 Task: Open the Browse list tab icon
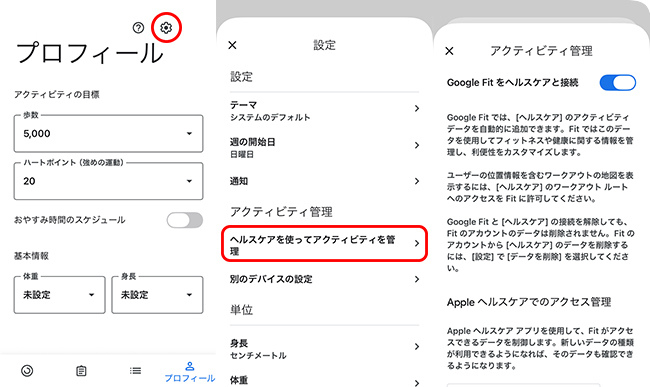coord(135,370)
